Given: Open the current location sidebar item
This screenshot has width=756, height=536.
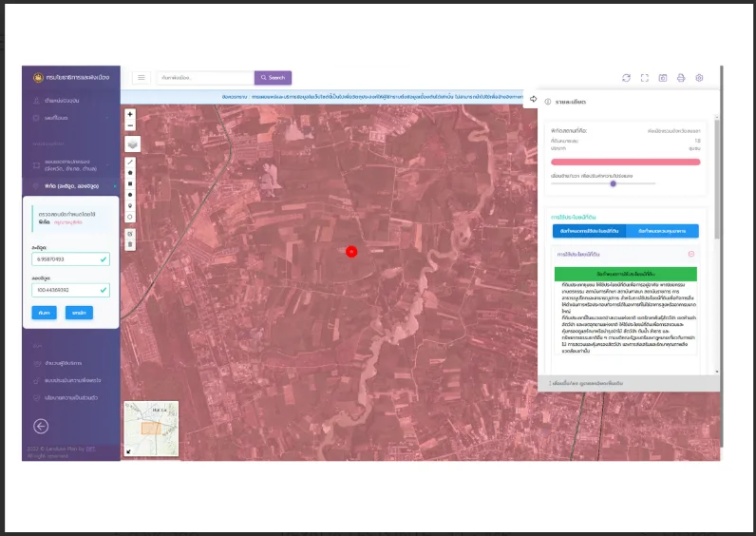Looking at the screenshot, I should (x=70, y=101).
